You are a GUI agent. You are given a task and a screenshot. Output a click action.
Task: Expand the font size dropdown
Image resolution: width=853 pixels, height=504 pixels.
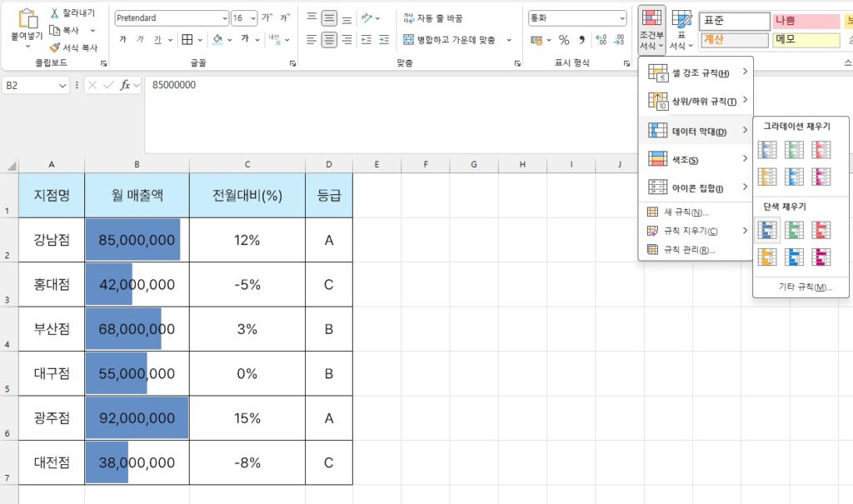click(x=252, y=18)
